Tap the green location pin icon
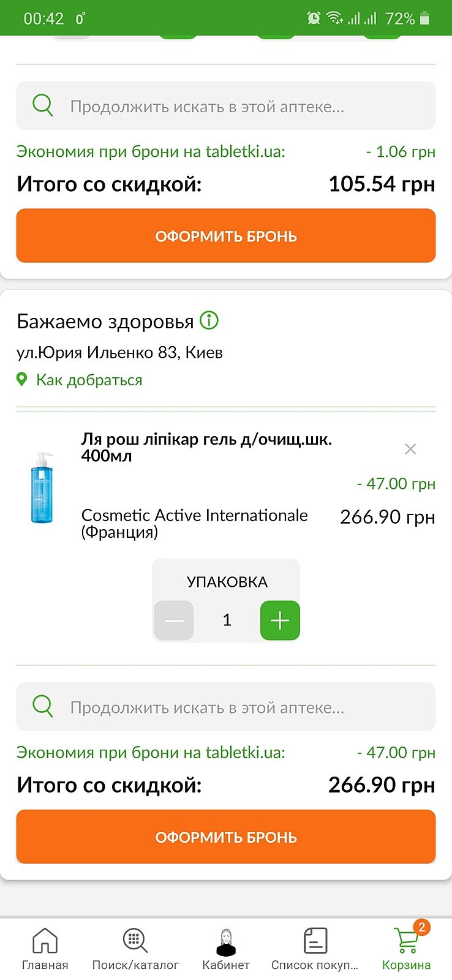This screenshot has height=980, width=452. pos(22,380)
